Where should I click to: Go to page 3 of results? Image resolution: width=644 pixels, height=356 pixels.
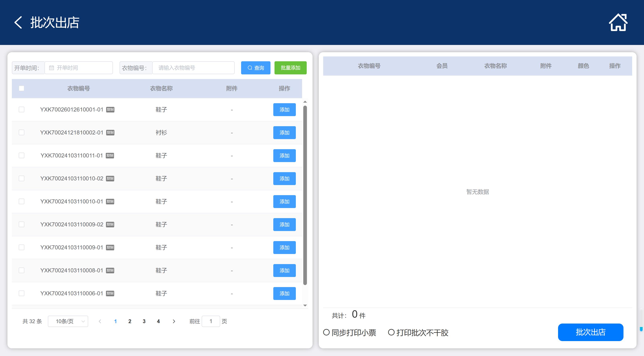(x=144, y=321)
